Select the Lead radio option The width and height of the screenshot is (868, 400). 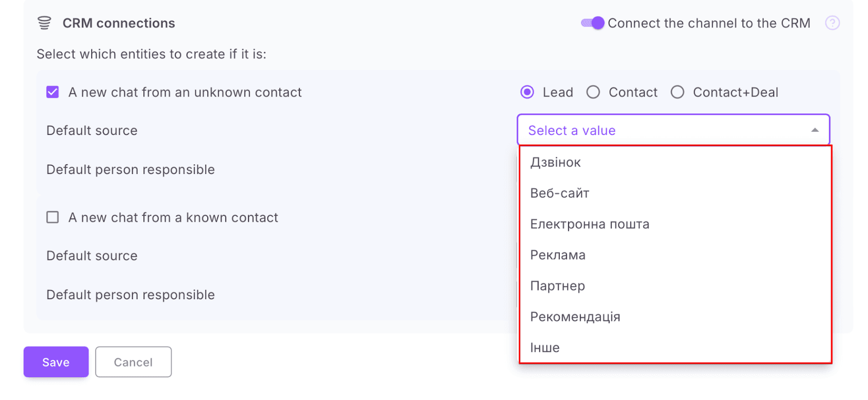pyautogui.click(x=527, y=92)
